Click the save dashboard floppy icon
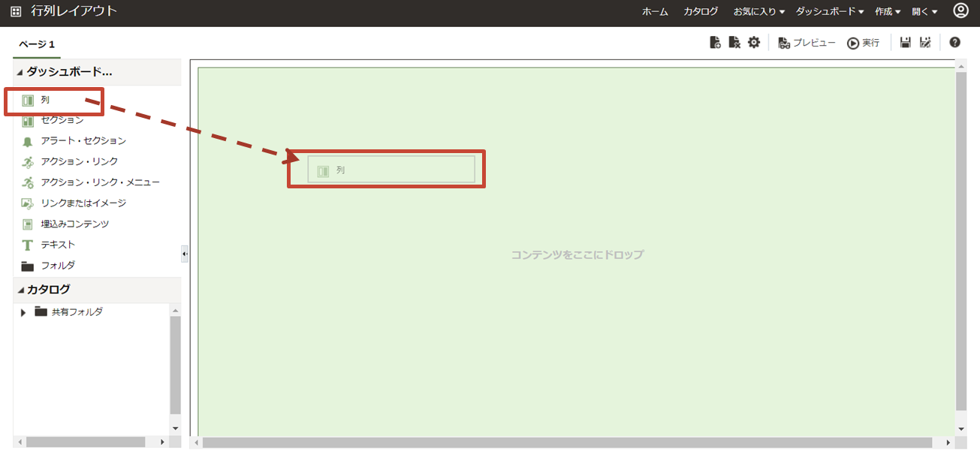This screenshot has width=980, height=457. [906, 43]
